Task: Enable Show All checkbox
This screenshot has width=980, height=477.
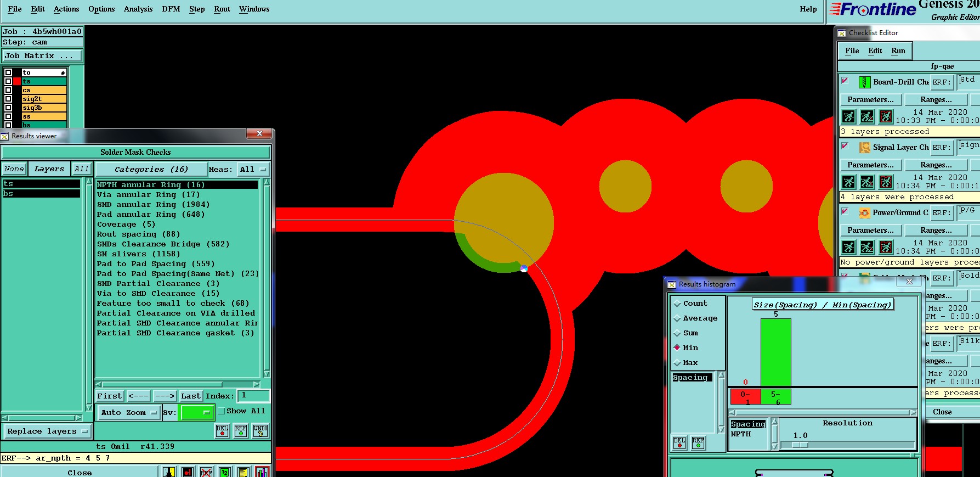Action: [222, 411]
